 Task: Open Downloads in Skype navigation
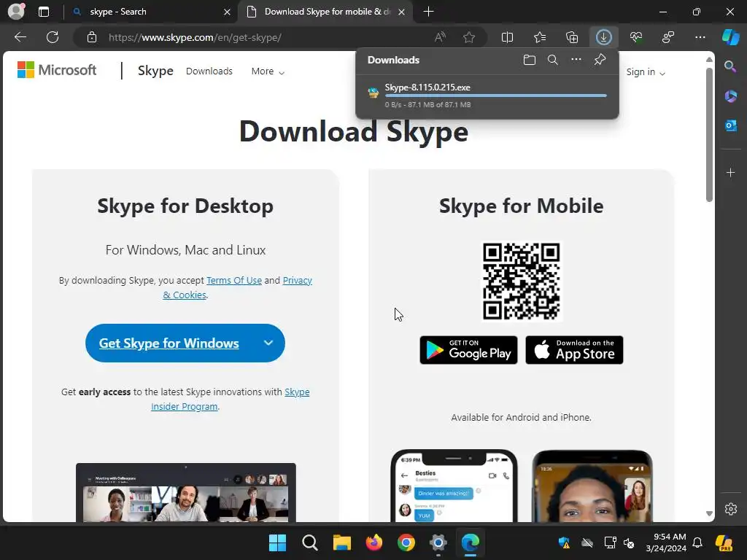click(x=209, y=71)
